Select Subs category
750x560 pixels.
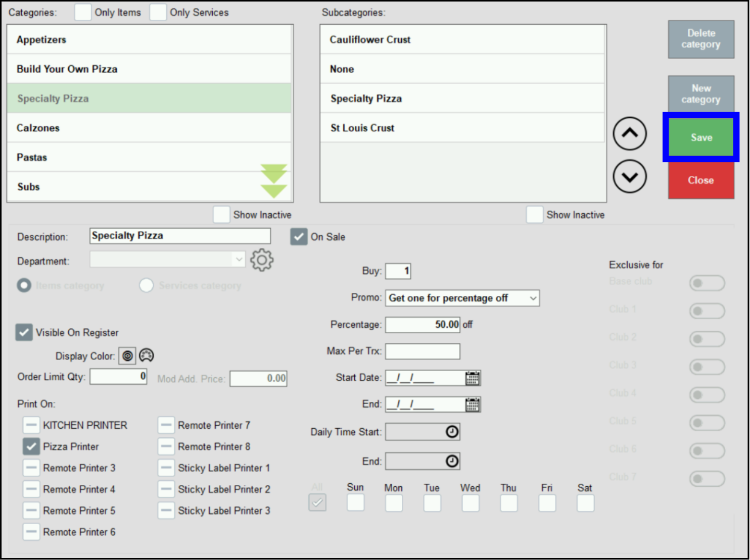coord(149,187)
